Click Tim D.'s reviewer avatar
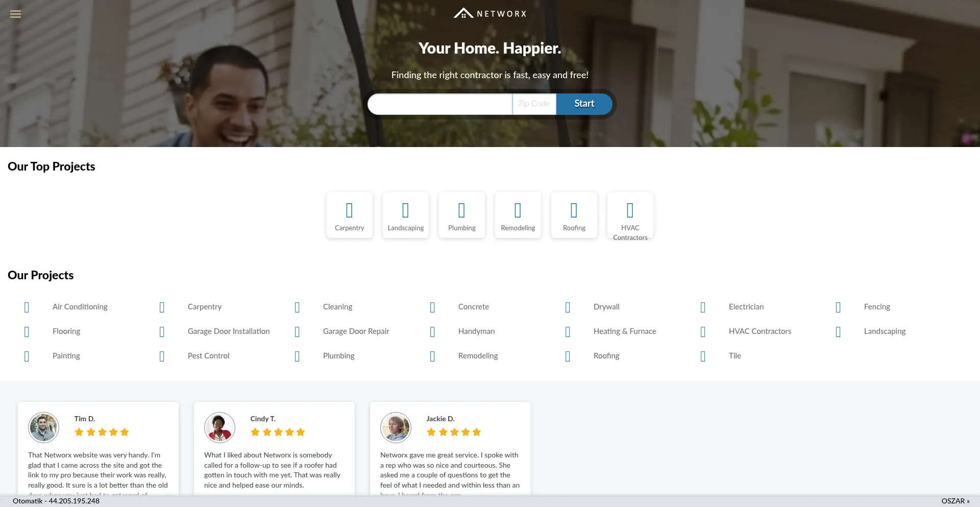The height and width of the screenshot is (507, 980). click(44, 427)
